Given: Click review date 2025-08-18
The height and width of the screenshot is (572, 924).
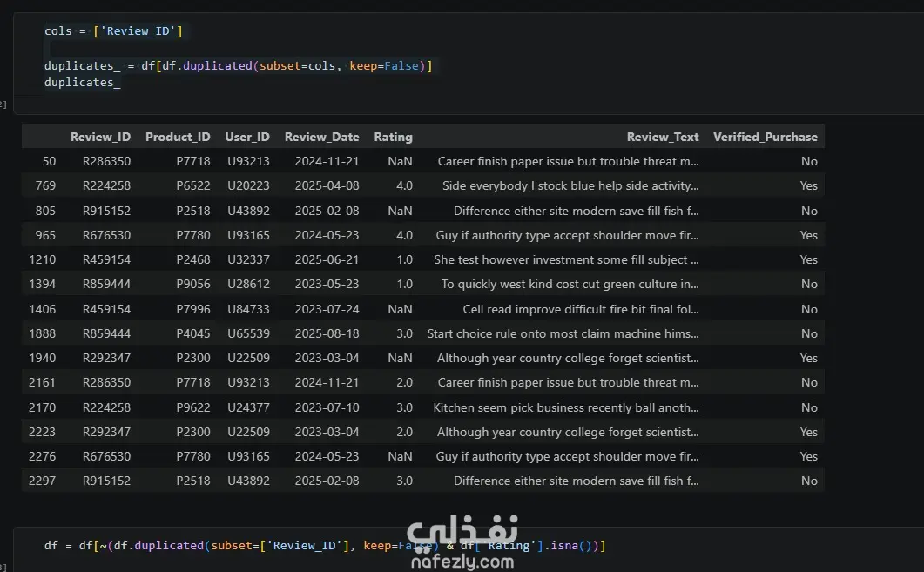Looking at the screenshot, I should click(327, 333).
